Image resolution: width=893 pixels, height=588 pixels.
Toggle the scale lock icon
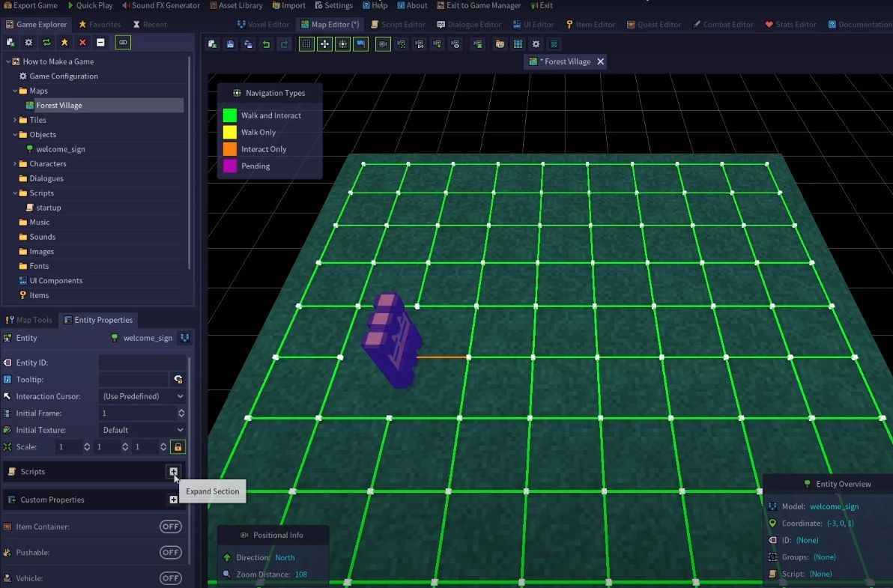[x=178, y=447]
